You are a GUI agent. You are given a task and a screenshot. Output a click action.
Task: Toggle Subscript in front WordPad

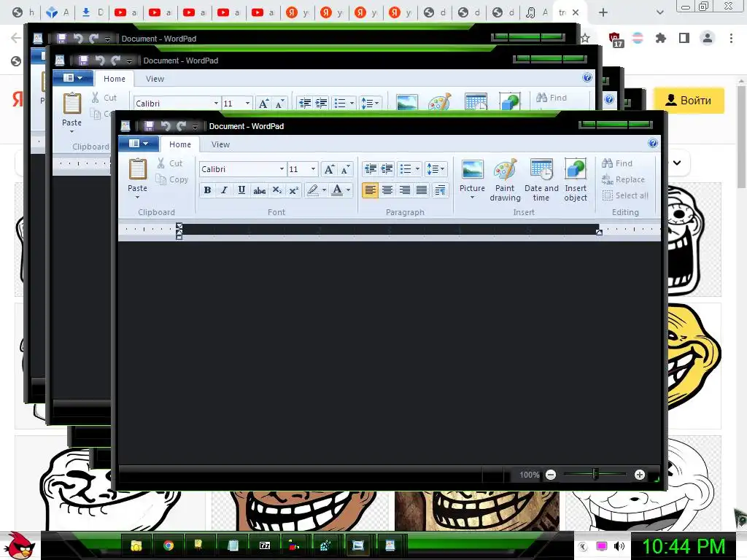(276, 190)
